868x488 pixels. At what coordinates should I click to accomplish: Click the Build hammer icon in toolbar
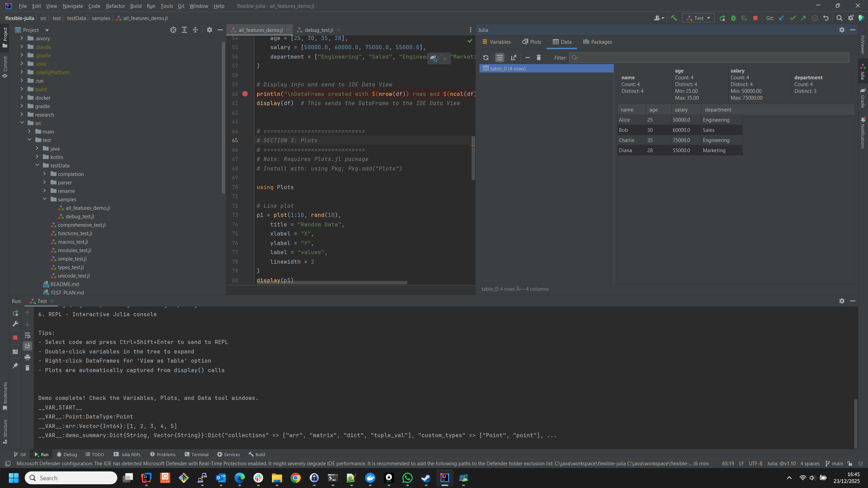674,18
